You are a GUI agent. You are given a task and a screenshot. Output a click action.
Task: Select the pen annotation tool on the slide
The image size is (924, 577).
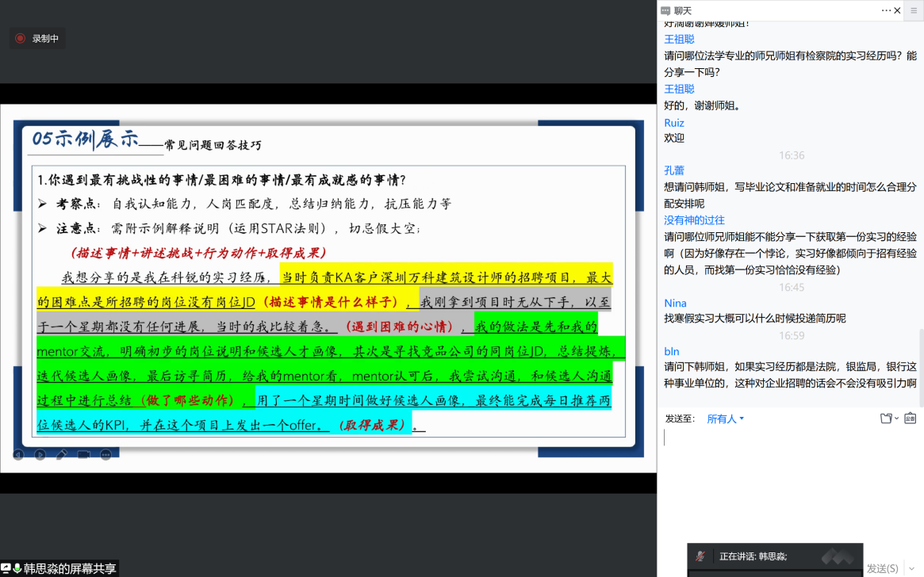click(62, 454)
